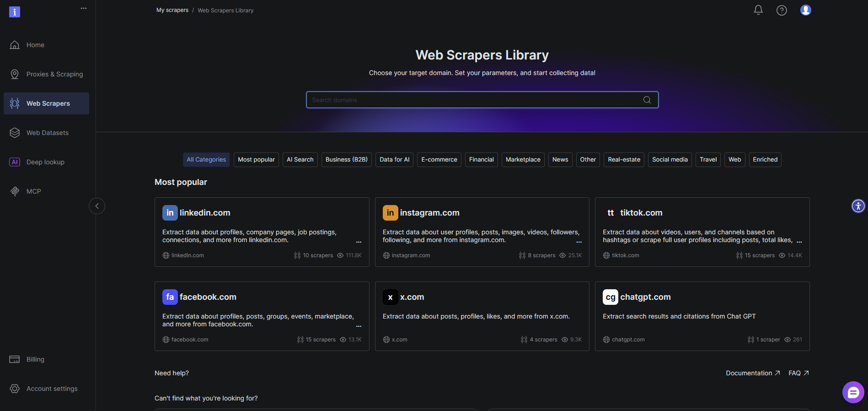Filter by Most popular category
Image resolution: width=868 pixels, height=411 pixels.
click(x=256, y=160)
